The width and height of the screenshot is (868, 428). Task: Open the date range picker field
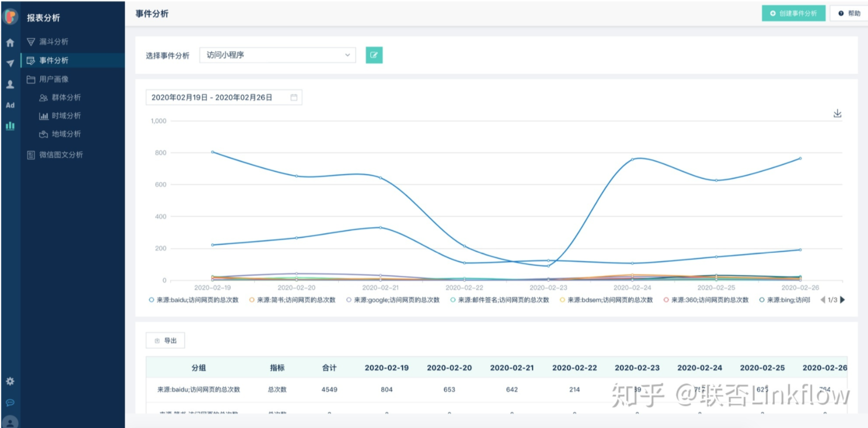[x=224, y=98]
